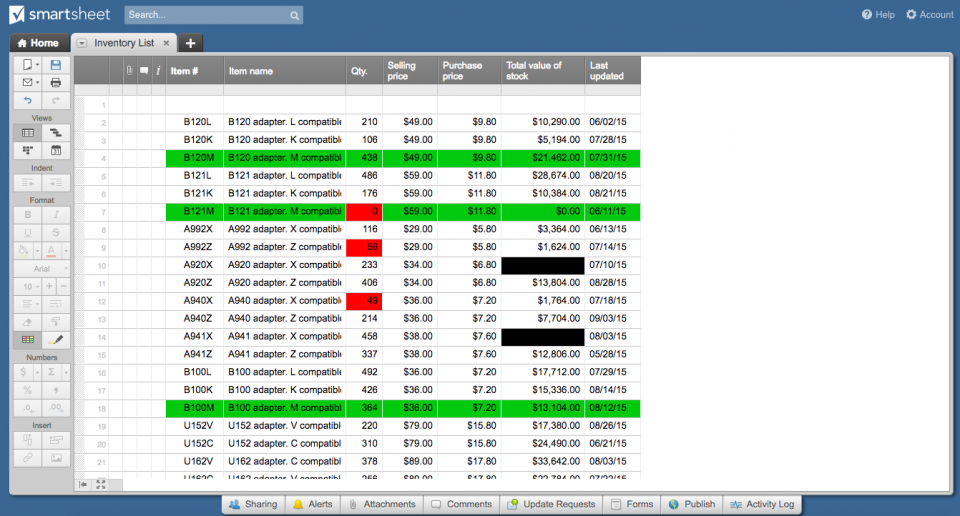Screen dimensions: 960x516
Task: Toggle Italic formatting
Action: coord(56,214)
